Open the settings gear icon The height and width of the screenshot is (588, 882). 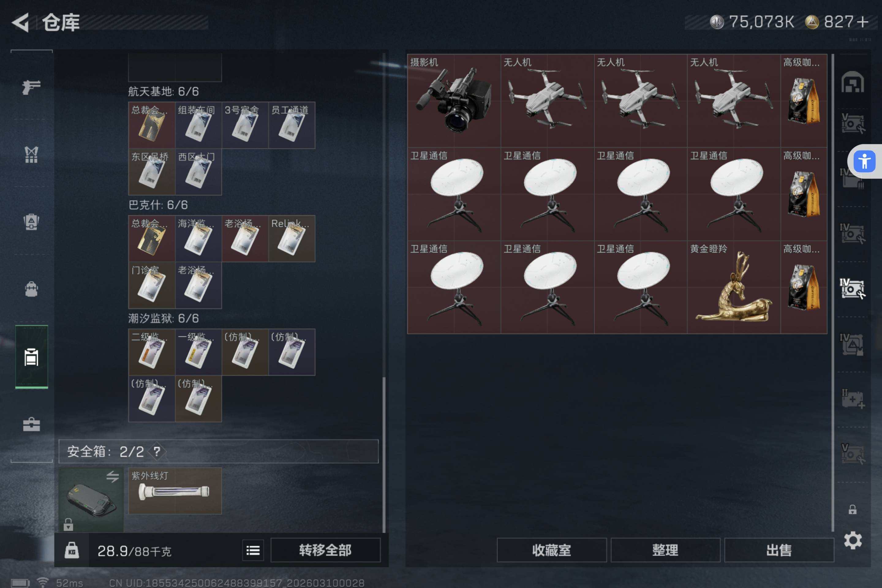(x=853, y=540)
